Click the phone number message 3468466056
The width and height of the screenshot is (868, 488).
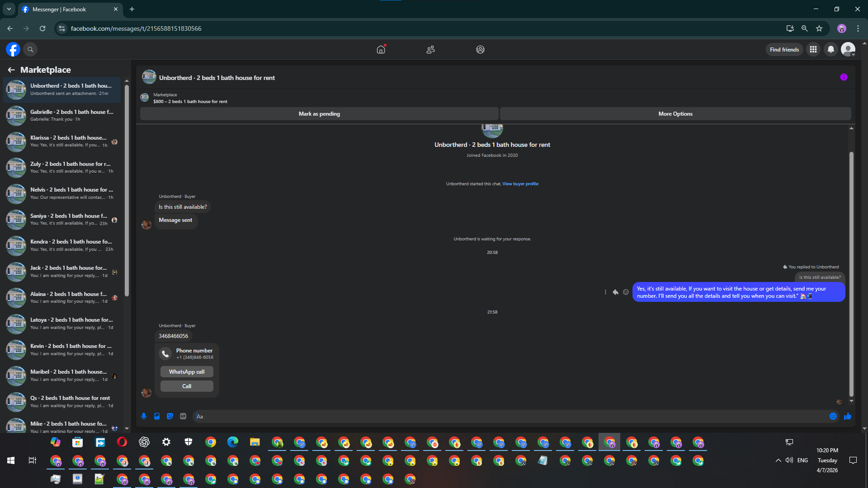173,336
